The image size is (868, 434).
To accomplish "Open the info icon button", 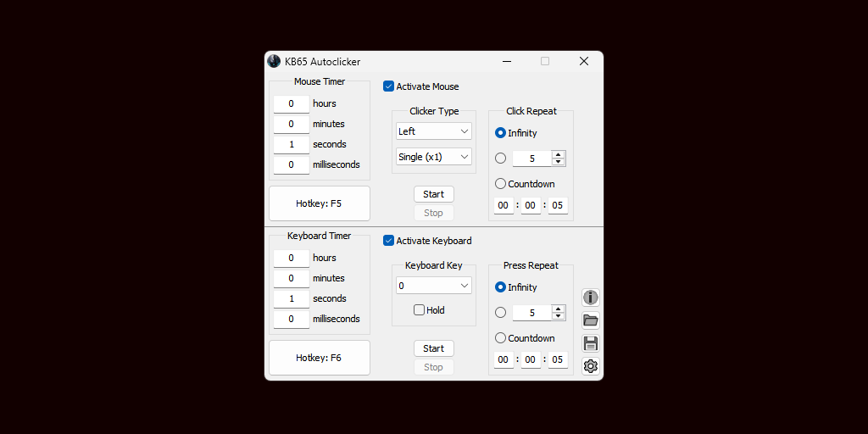I will pyautogui.click(x=591, y=298).
